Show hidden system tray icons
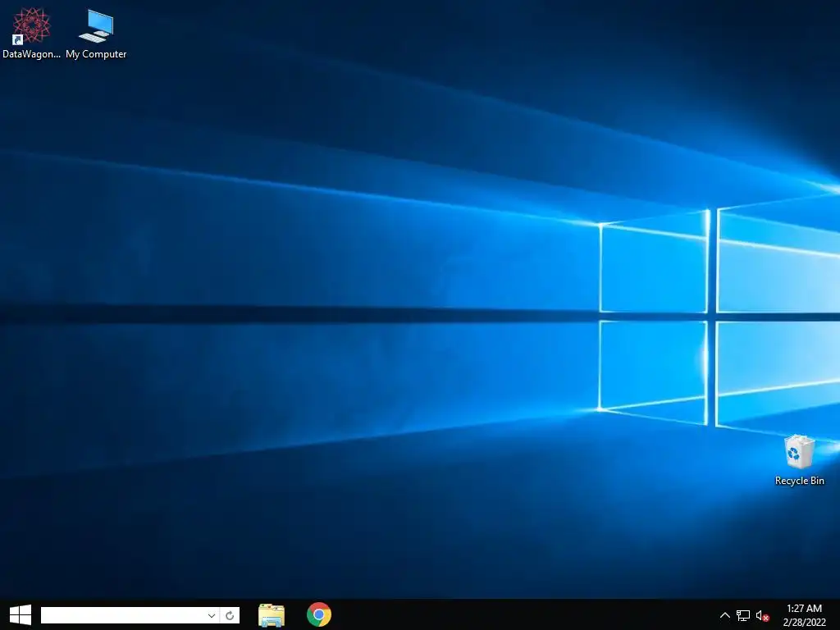840x630 pixels. (x=725, y=615)
